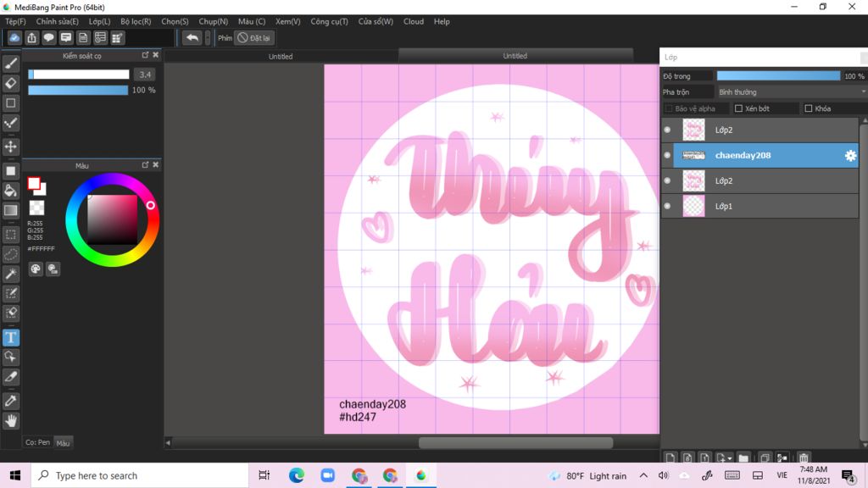Select the Lasso tool
This screenshot has width=868, height=488.
pos(10,254)
